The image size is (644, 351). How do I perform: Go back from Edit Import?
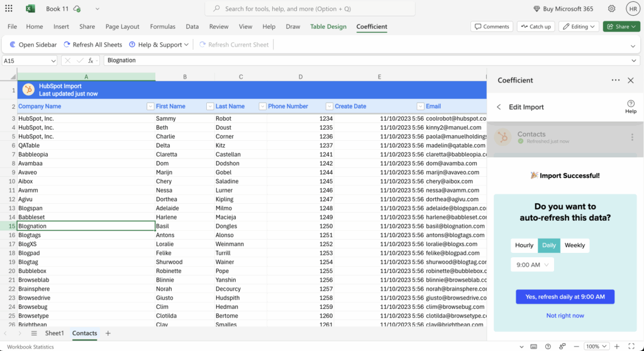click(x=499, y=107)
